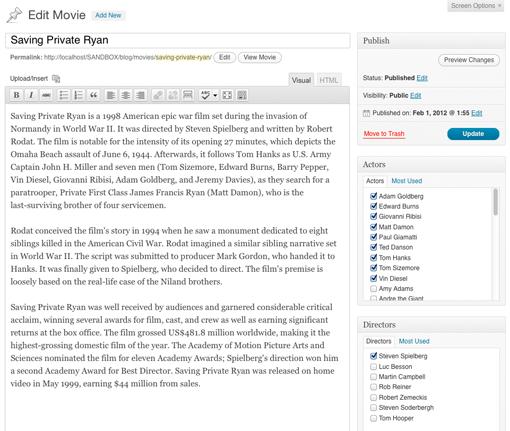Uncheck the Matt Damon actor checkbox
The height and width of the screenshot is (431, 510).
point(373,227)
